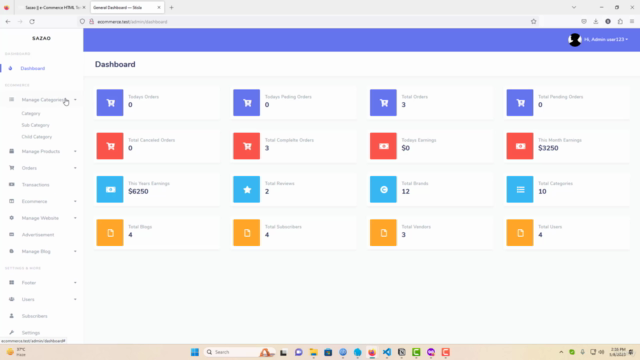Collapse the Manage Categories menu

(x=42, y=100)
